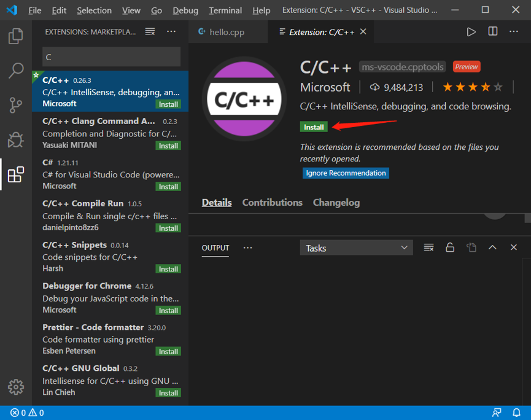The height and width of the screenshot is (420, 531).
Task: Click the ms-vscode.cpptools identifier
Action: [403, 67]
